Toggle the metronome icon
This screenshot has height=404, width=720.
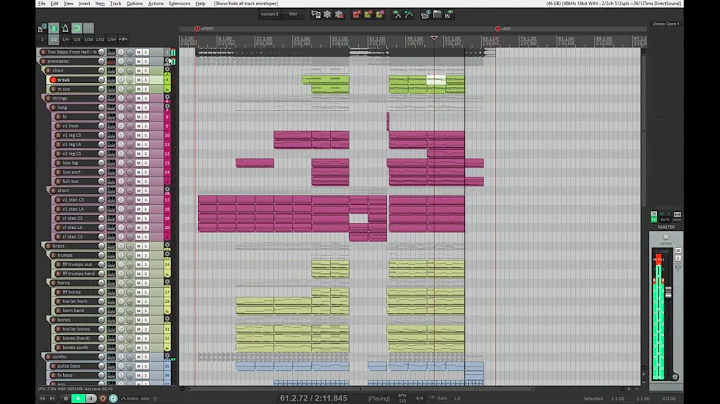point(65,28)
